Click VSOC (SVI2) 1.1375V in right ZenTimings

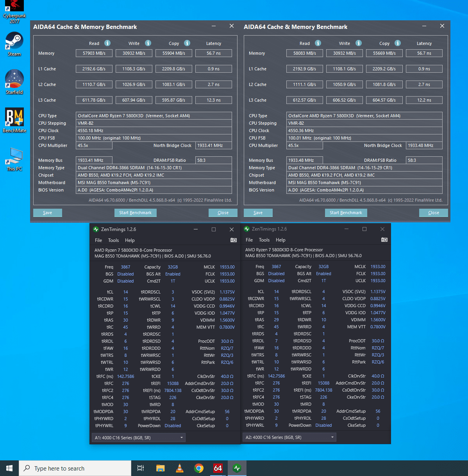pos(378,292)
